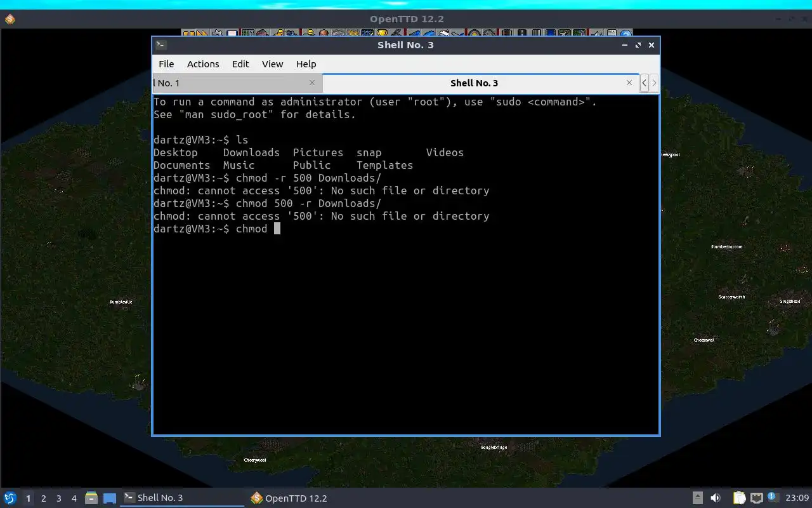Open the removable media eject tray icon
The image size is (812, 508).
[x=697, y=498]
